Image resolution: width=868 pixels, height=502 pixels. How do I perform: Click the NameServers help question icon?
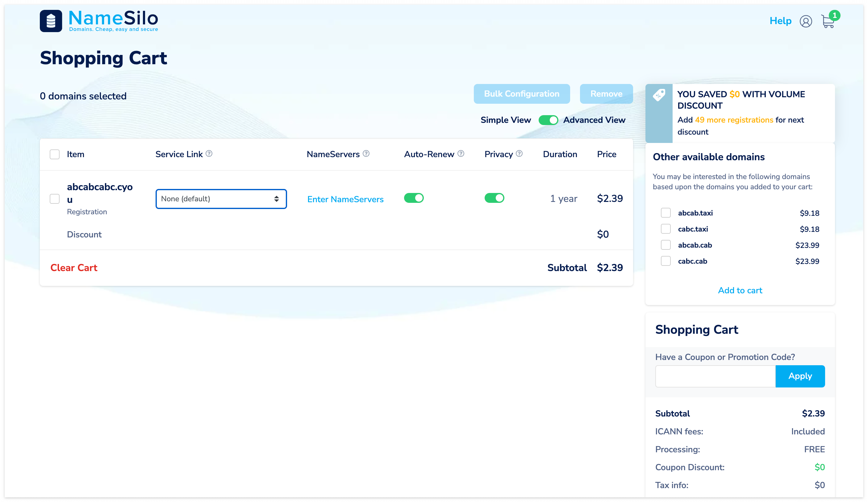coord(366,154)
